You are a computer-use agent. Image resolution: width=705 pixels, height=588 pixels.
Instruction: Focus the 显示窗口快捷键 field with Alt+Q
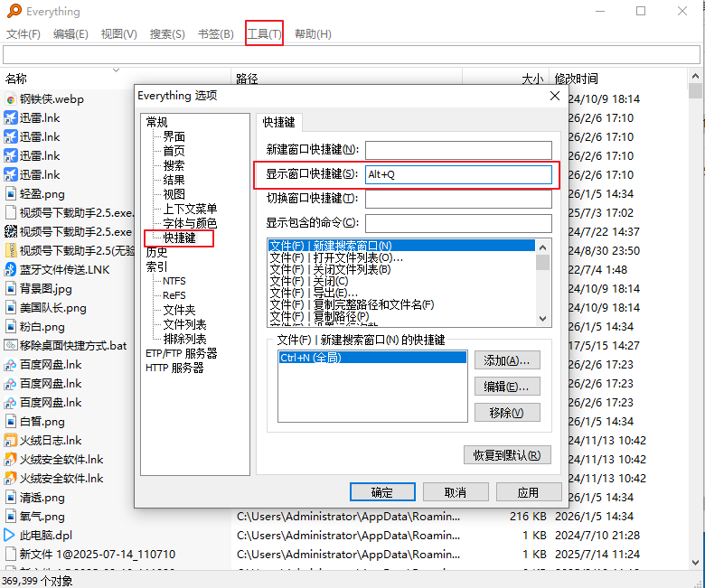(458, 174)
